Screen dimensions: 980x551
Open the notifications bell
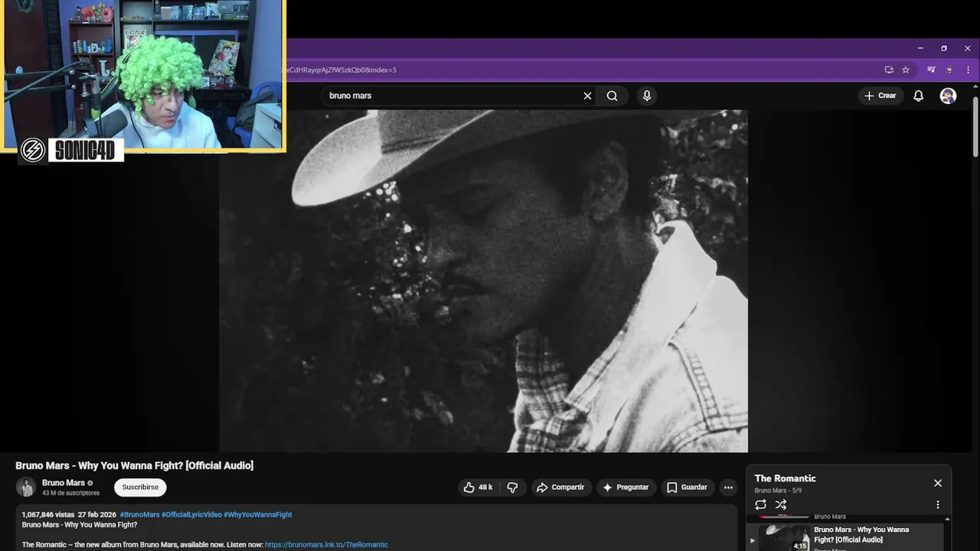(x=918, y=96)
